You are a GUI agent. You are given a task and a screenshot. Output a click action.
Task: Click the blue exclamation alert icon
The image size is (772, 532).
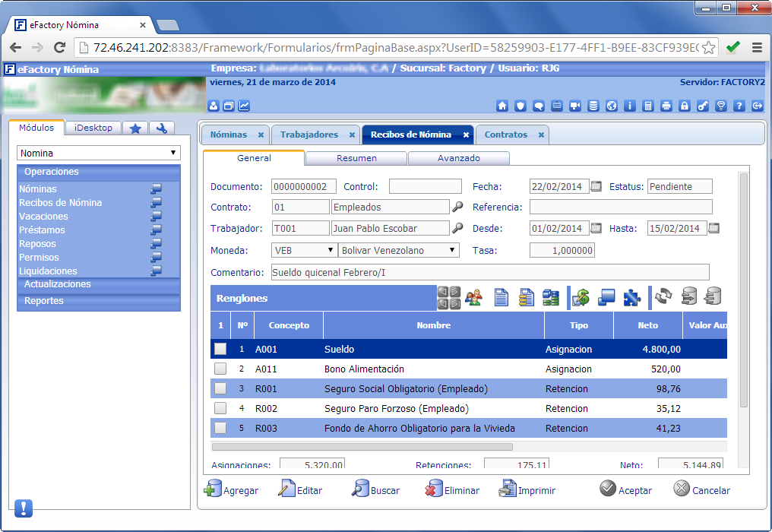(x=23, y=508)
